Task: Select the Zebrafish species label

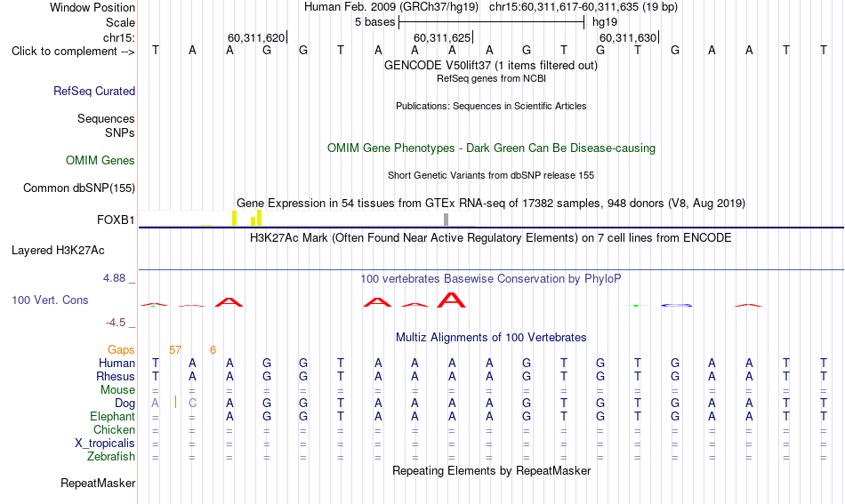Action: point(111,456)
